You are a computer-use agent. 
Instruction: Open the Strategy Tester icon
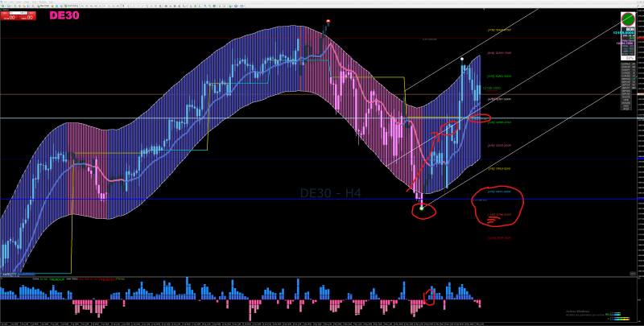tap(33, 6)
